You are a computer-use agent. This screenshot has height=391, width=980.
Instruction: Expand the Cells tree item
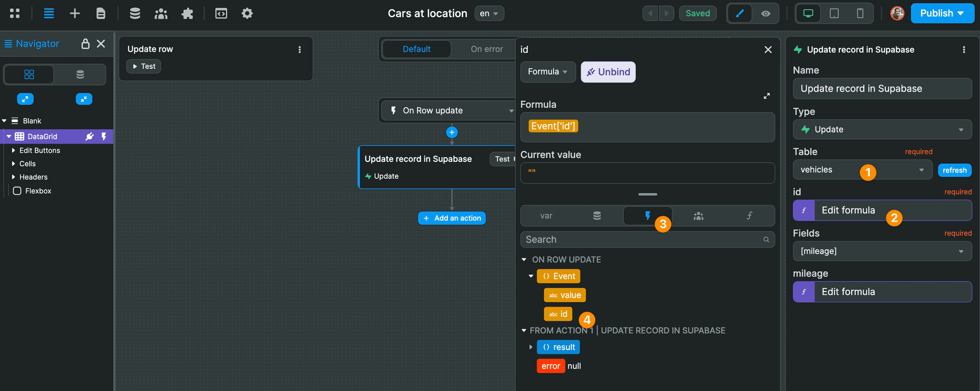click(x=13, y=164)
